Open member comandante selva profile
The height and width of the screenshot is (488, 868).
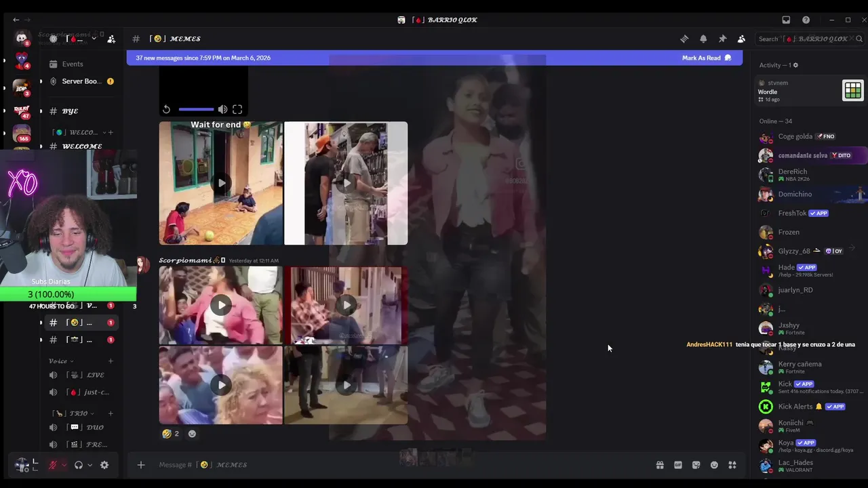[x=810, y=155]
